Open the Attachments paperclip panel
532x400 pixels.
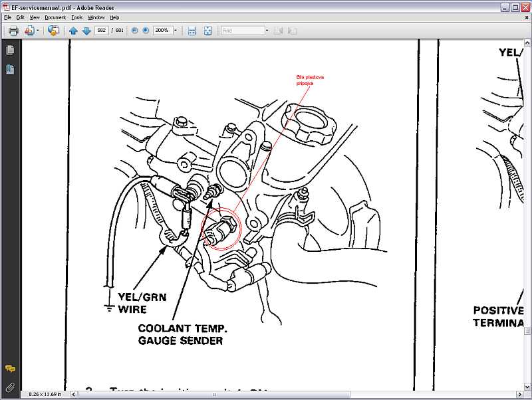[x=10, y=387]
